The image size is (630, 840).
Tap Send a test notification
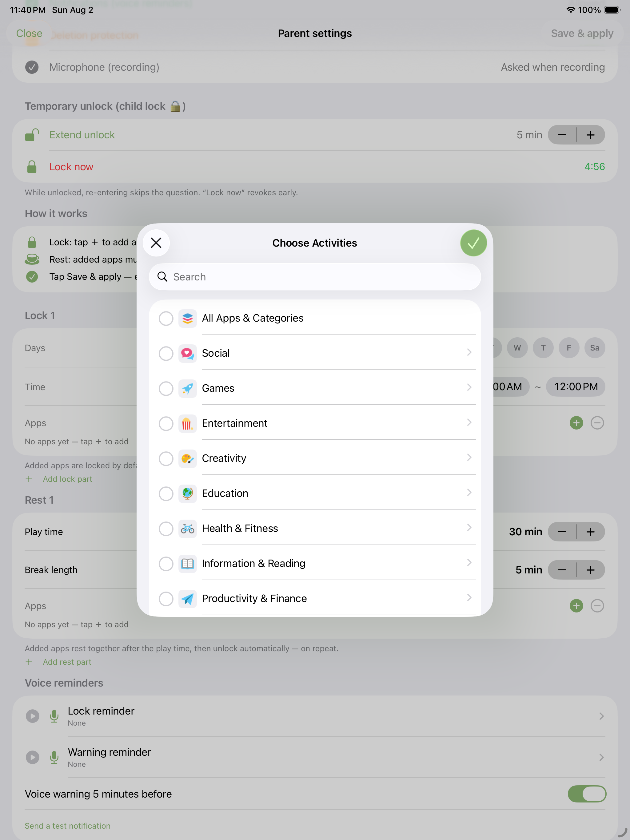[x=68, y=826]
